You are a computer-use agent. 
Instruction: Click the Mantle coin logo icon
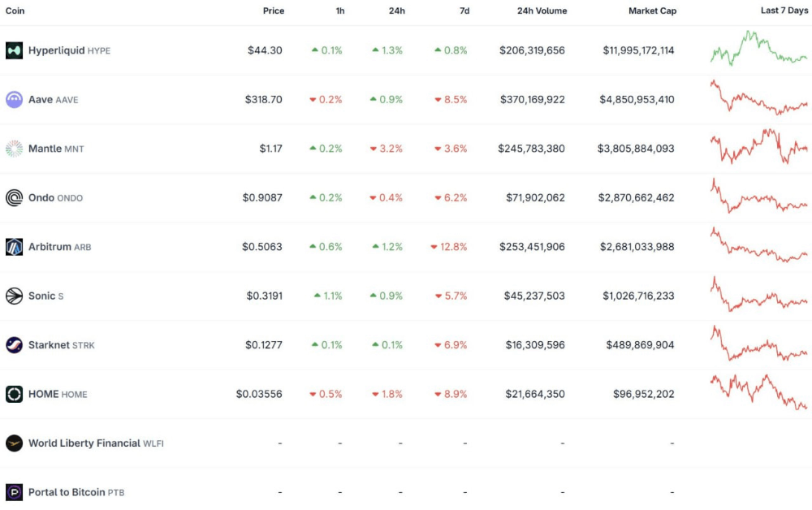(14, 149)
